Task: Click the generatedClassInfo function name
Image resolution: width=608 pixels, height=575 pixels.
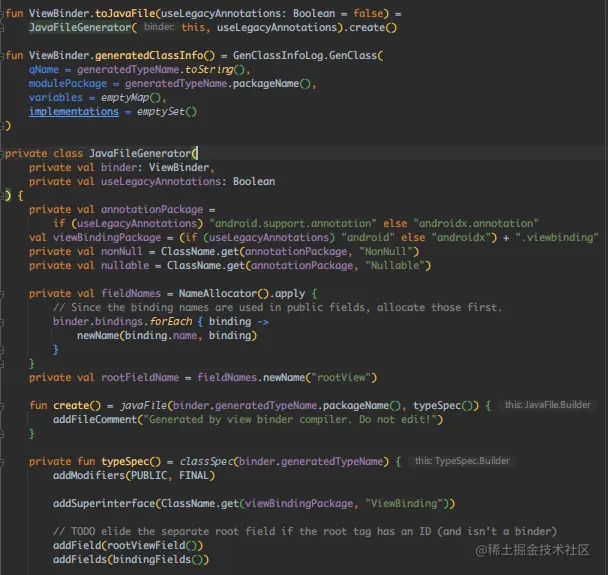Action: point(149,55)
